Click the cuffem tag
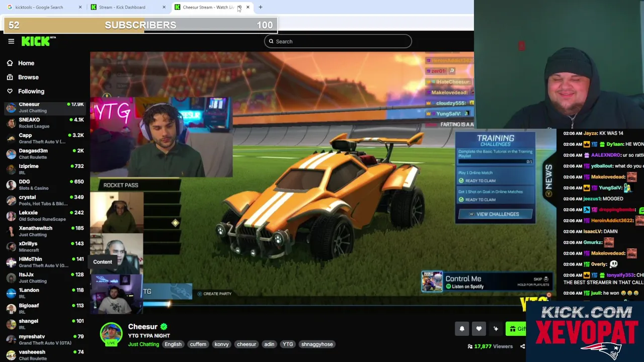644x362 pixels. 198,344
